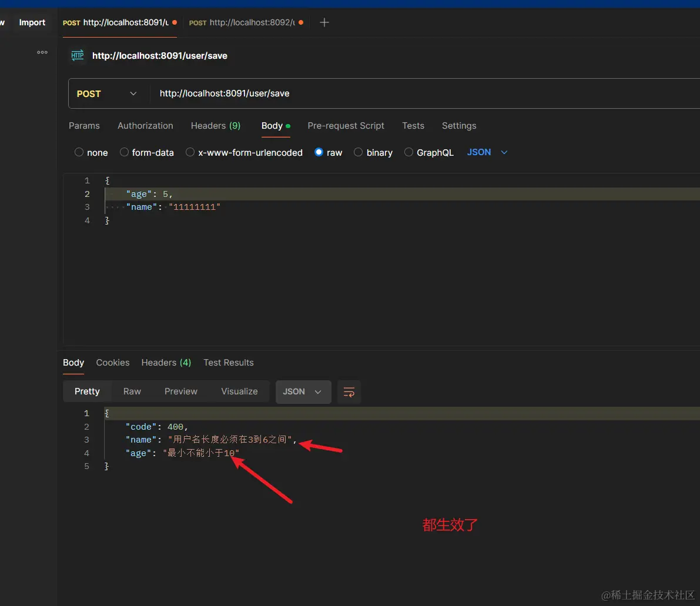
Task: Click line number 5 in response viewer
Action: [86, 466]
